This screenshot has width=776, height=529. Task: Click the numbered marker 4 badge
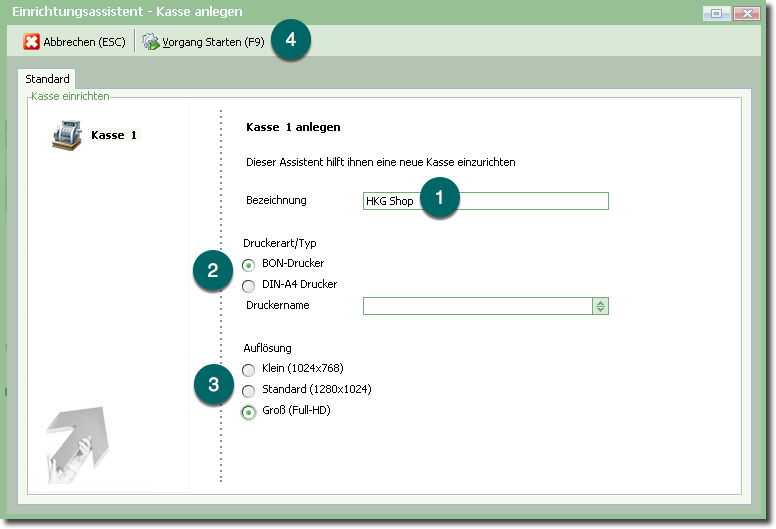(291, 41)
